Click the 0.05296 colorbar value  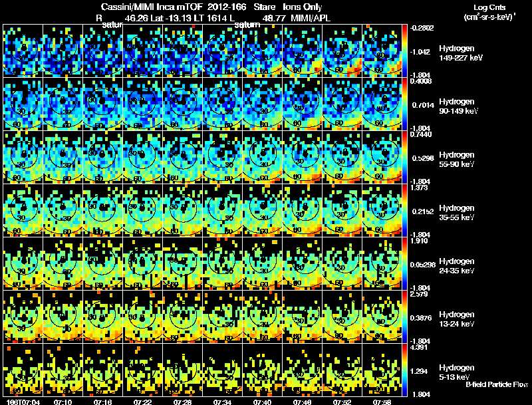pyautogui.click(x=423, y=265)
